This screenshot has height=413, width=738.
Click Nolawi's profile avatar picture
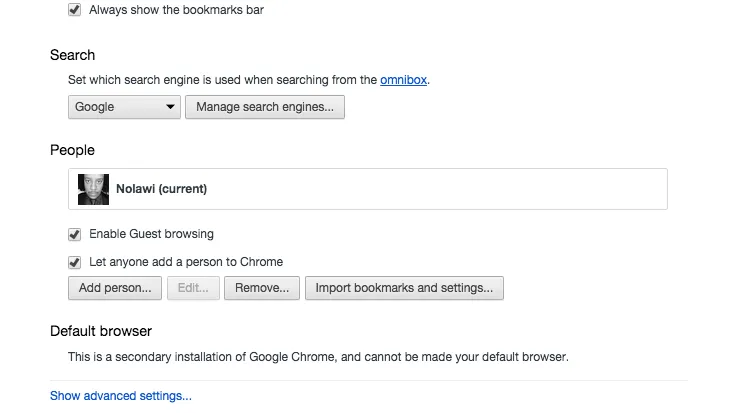(x=93, y=189)
